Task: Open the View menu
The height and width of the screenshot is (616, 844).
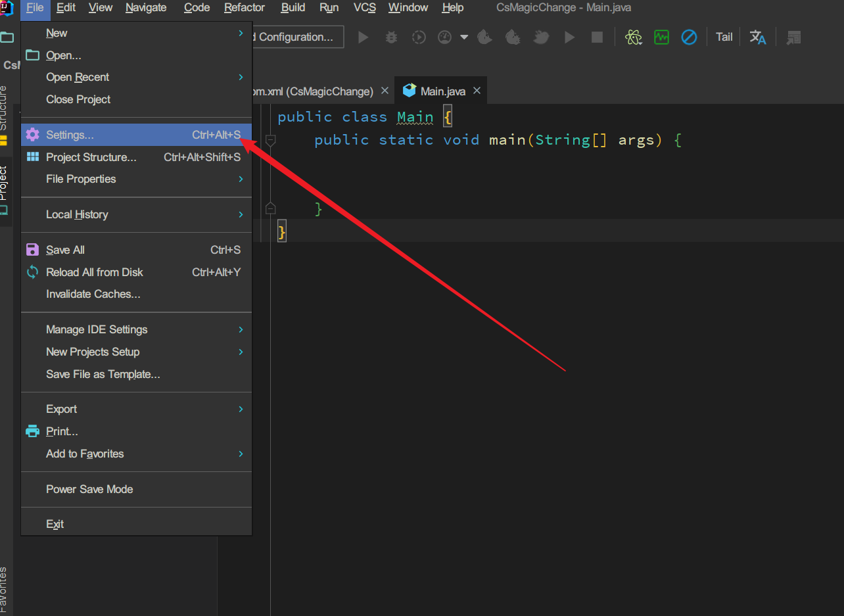Action: pyautogui.click(x=101, y=8)
